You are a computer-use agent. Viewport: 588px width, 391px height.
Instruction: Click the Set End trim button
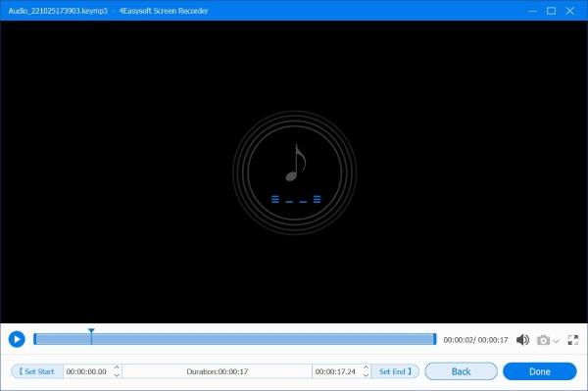tap(395, 371)
